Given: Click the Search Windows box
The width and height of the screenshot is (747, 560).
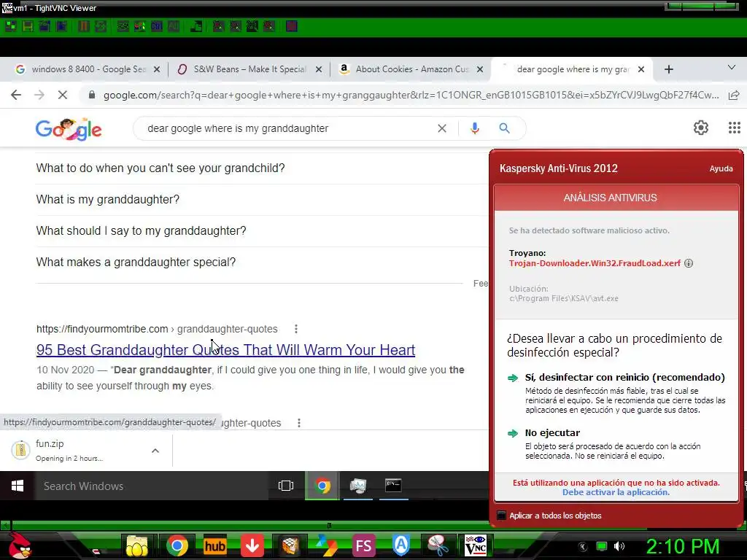Looking at the screenshot, I should [151, 486].
